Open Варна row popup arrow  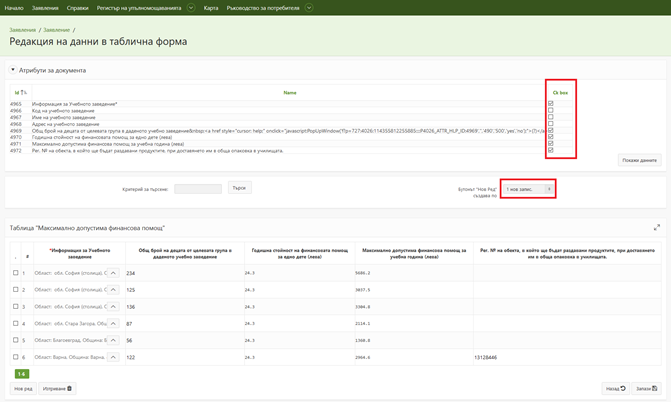click(113, 357)
